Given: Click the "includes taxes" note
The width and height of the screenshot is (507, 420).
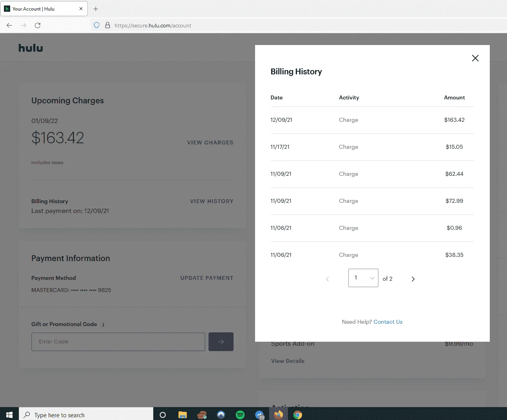Looking at the screenshot, I should 47,162.
